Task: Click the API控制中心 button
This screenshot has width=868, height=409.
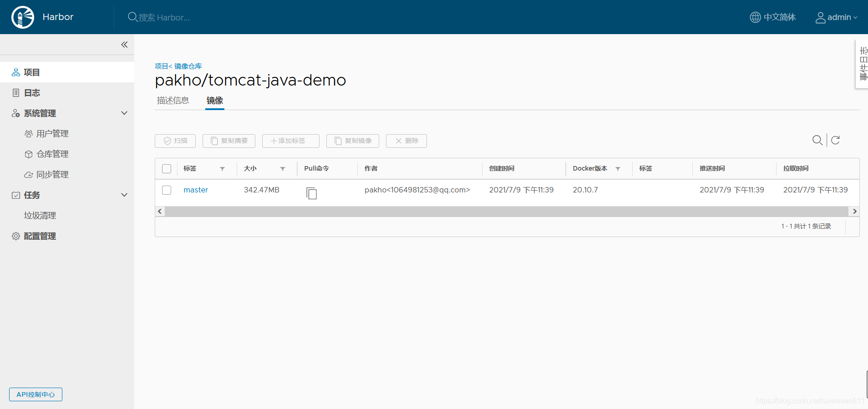Action: (36, 394)
